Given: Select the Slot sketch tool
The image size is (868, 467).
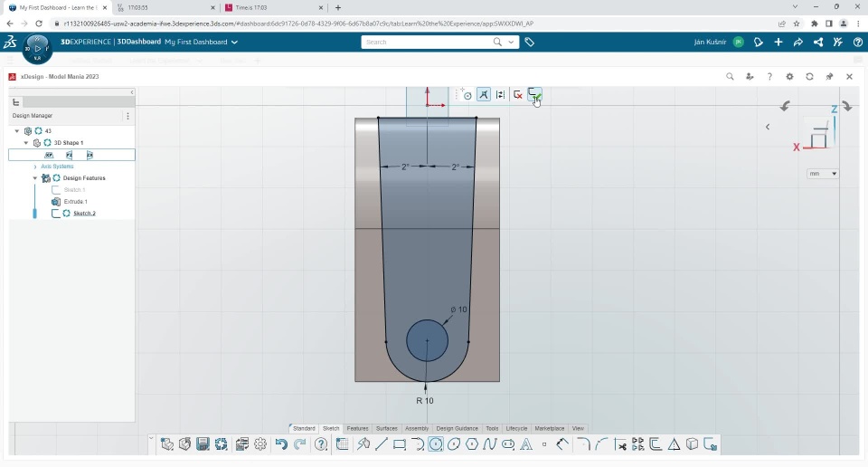Looking at the screenshot, I should point(508,444).
